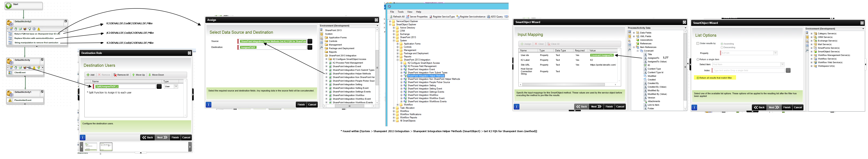Click Finish in List Options wizard

tap(787, 107)
